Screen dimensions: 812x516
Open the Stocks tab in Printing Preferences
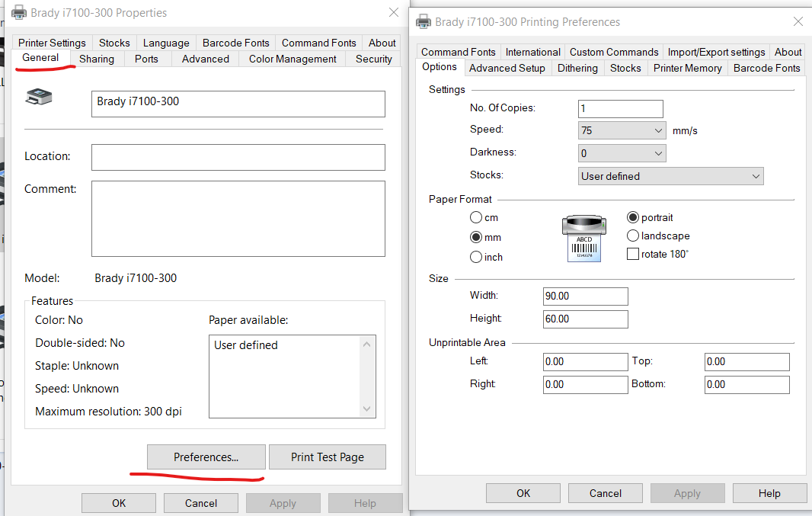pos(625,68)
